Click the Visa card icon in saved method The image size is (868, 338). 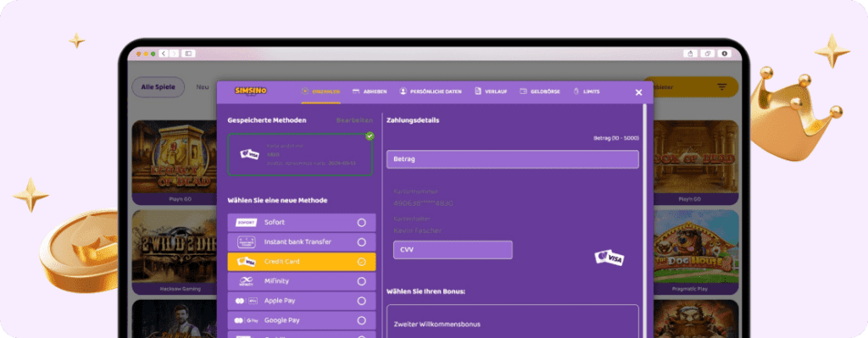tap(249, 154)
